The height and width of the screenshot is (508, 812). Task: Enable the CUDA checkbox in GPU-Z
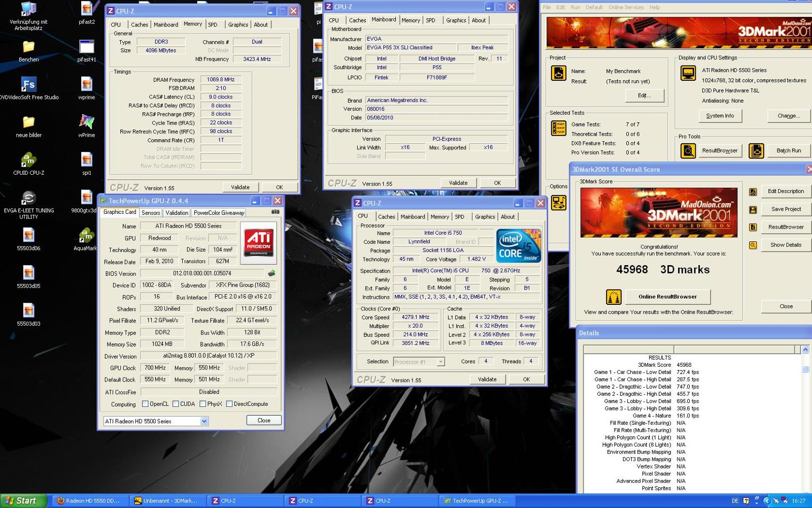point(176,404)
